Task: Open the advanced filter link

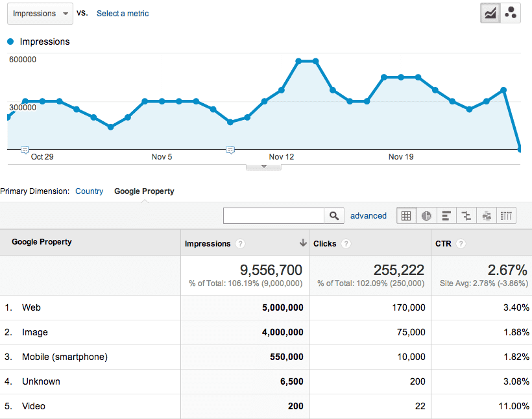Action: 368,216
